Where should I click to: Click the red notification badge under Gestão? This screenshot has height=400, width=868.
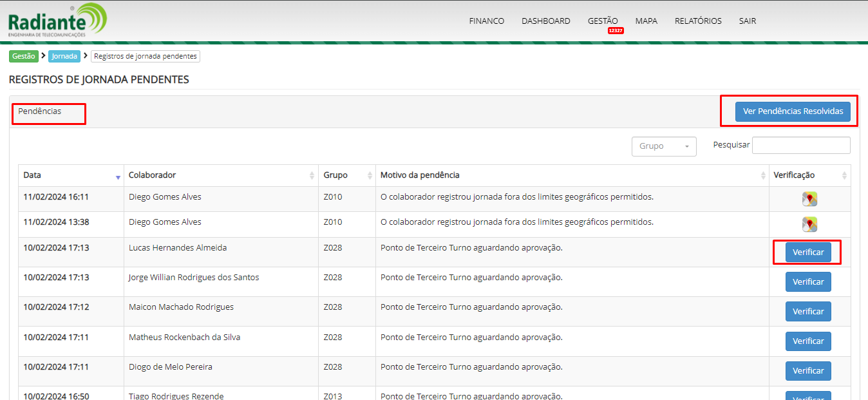pyautogui.click(x=616, y=31)
